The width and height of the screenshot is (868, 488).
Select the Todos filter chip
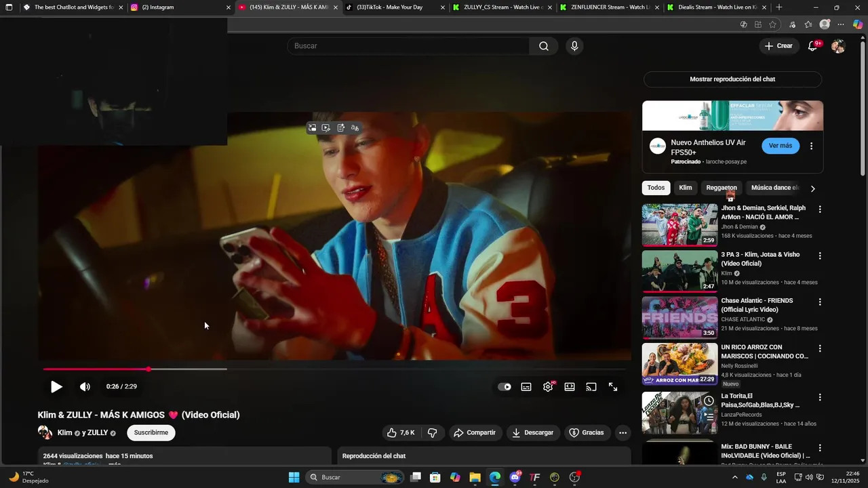coord(656,188)
